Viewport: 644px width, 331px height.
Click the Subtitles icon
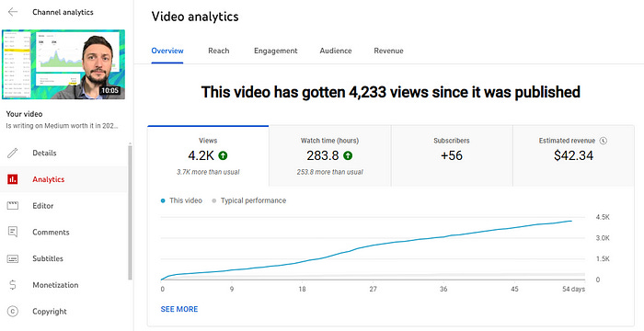coord(13,258)
